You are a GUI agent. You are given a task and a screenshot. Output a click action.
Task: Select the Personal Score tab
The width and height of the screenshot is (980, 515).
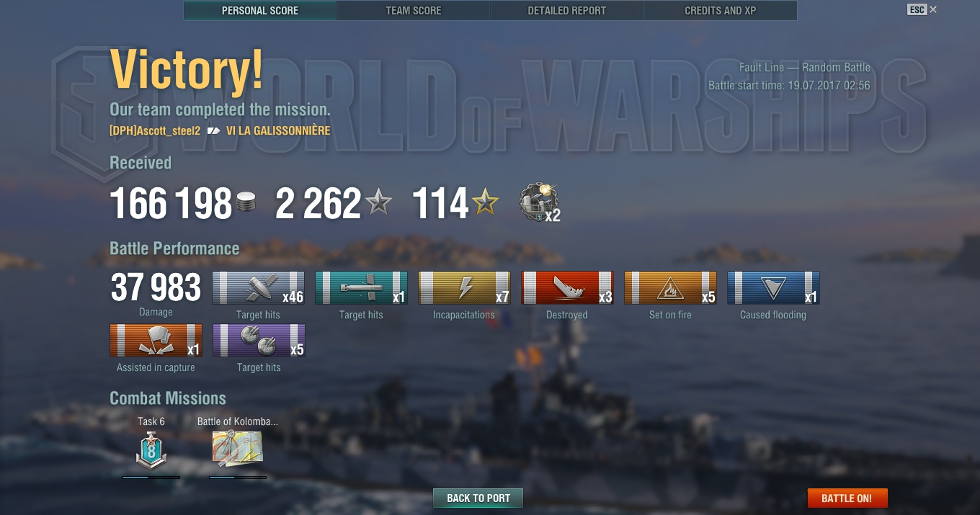pos(260,11)
